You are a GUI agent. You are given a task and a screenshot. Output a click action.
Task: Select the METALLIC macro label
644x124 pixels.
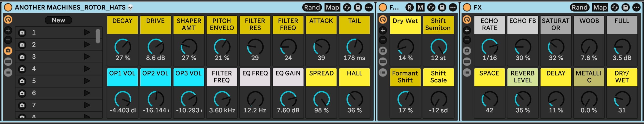(x=589, y=77)
